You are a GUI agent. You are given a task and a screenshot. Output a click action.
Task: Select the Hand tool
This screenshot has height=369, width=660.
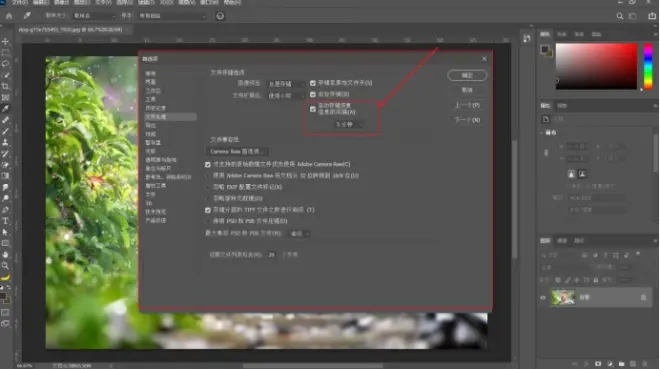coord(5,255)
